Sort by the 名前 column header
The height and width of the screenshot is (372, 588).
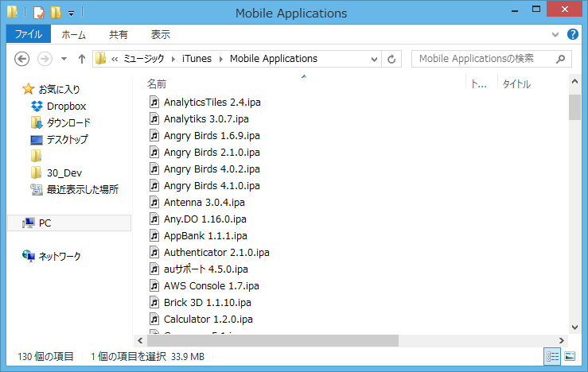pos(157,84)
